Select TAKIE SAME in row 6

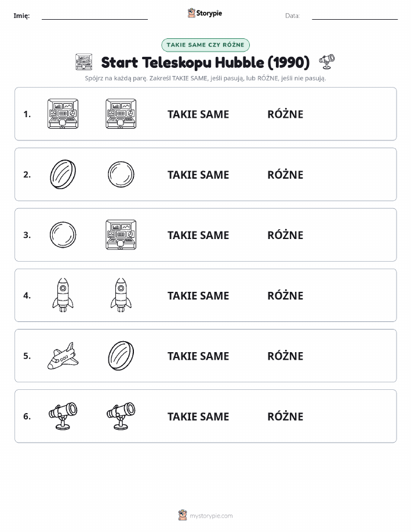point(198,417)
